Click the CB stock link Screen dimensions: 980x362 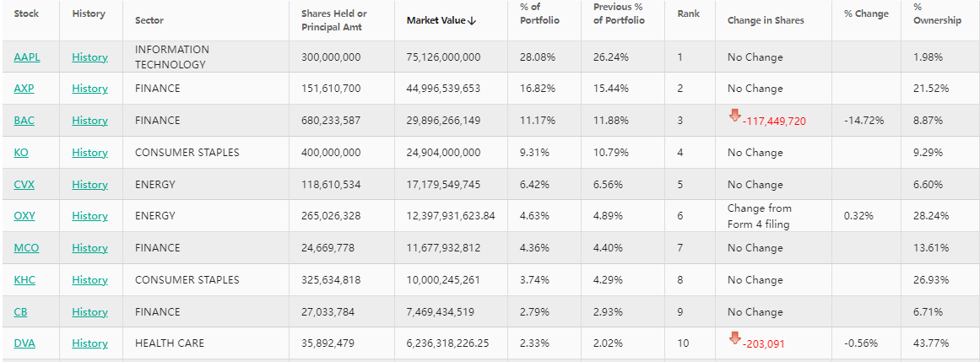click(x=21, y=312)
